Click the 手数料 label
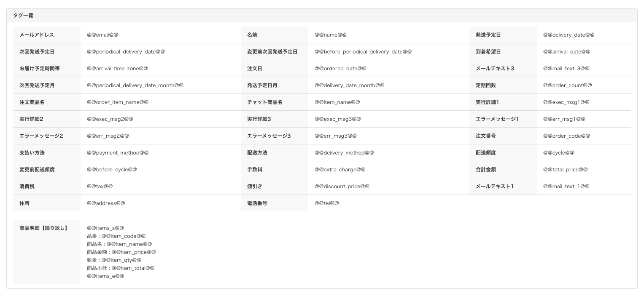Screen dimensions: 644x296 tap(255, 170)
